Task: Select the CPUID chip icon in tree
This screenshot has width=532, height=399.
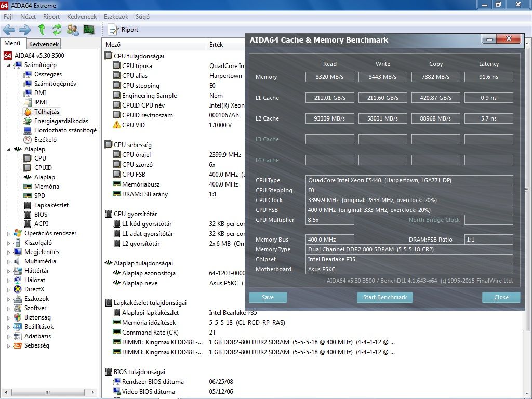Action: click(28, 168)
